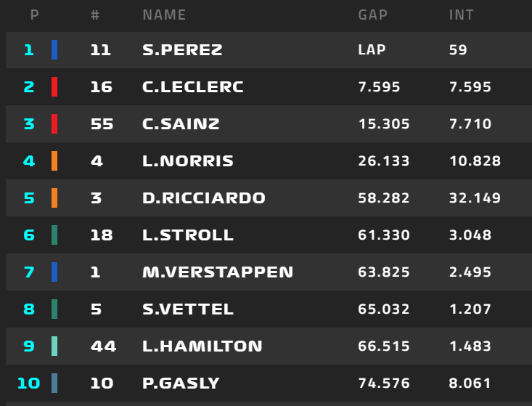Click the green team bar next to L.STROLL
Image resolution: width=532 pixels, height=406 pixels.
point(54,235)
